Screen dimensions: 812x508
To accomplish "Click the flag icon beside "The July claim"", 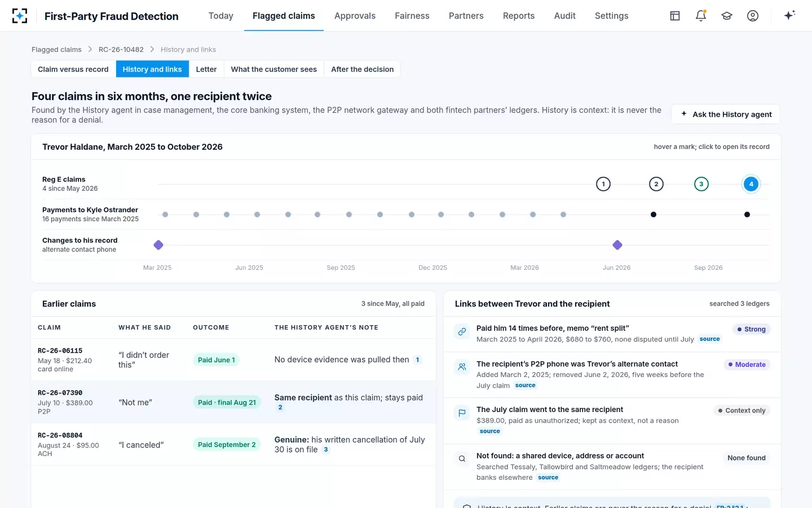I will 462,413.
